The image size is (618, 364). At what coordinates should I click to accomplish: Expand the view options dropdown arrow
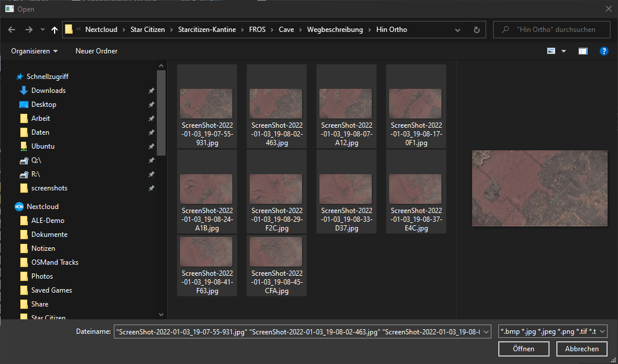pyautogui.click(x=563, y=51)
